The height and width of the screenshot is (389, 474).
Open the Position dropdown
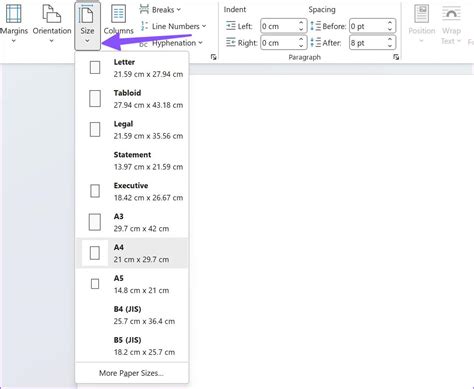422,24
